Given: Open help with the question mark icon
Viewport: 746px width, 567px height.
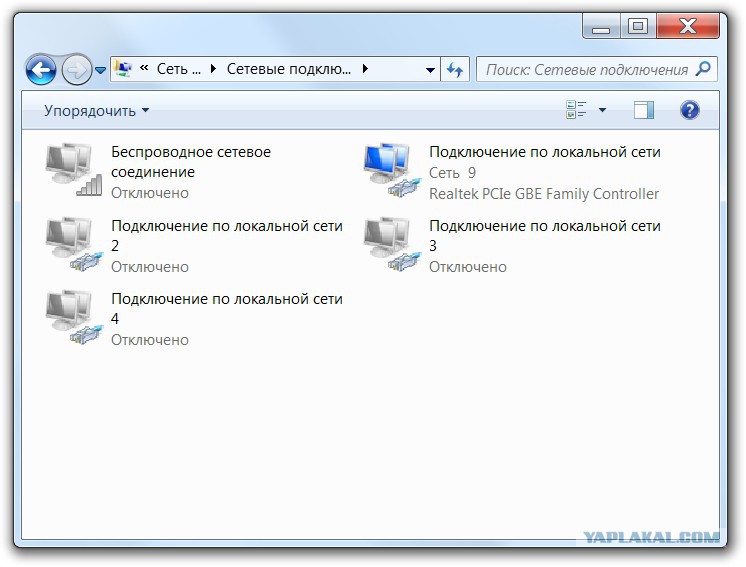Looking at the screenshot, I should pyautogui.click(x=689, y=110).
